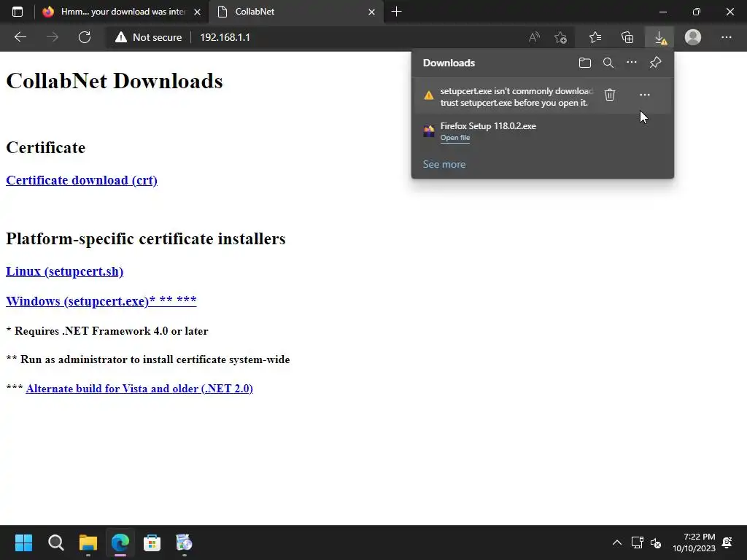
Task: Go back to the previous page
Action: click(20, 37)
